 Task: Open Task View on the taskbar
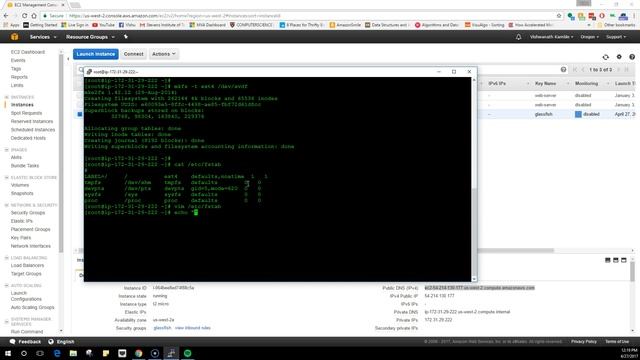click(40, 353)
